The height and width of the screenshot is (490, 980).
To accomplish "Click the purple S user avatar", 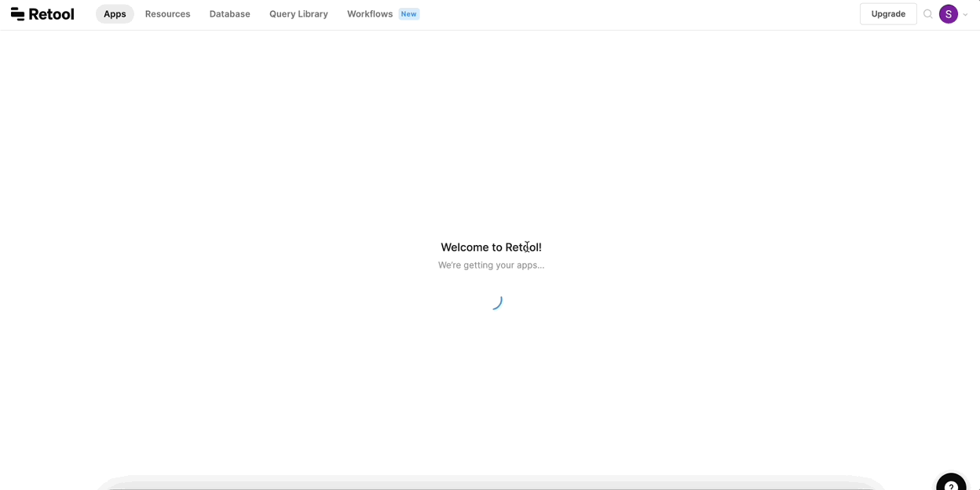I will pyautogui.click(x=949, y=14).
